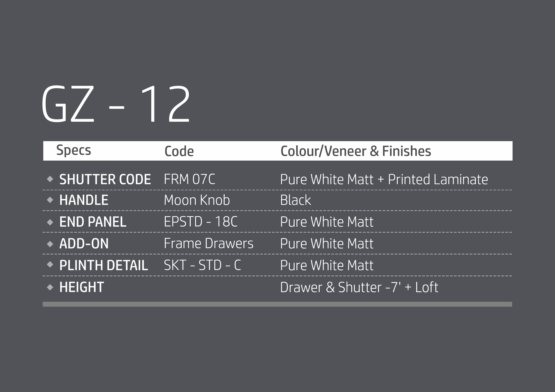
Task: Select the Specs column header
Action: coord(73,150)
